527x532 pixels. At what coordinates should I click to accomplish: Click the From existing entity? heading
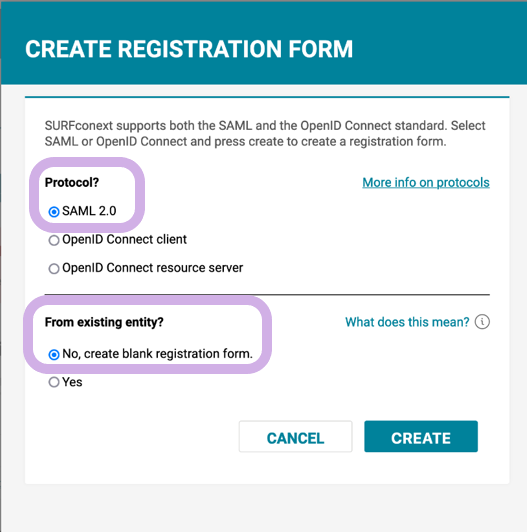104,322
